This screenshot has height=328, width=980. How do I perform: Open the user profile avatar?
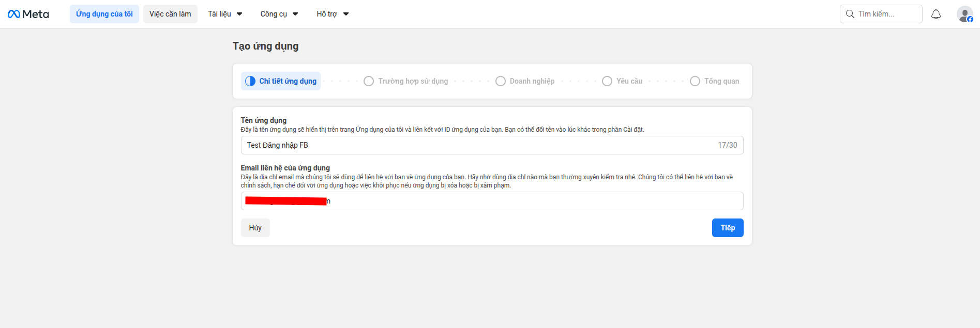[x=964, y=14]
